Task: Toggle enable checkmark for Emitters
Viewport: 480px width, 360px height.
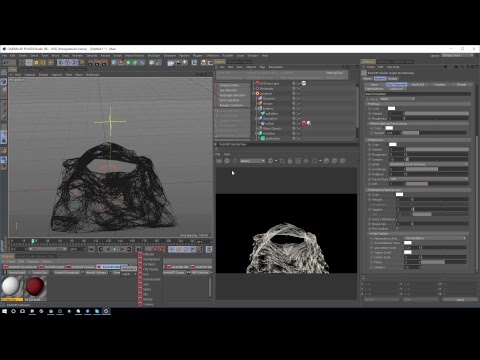Action: (x=298, y=108)
